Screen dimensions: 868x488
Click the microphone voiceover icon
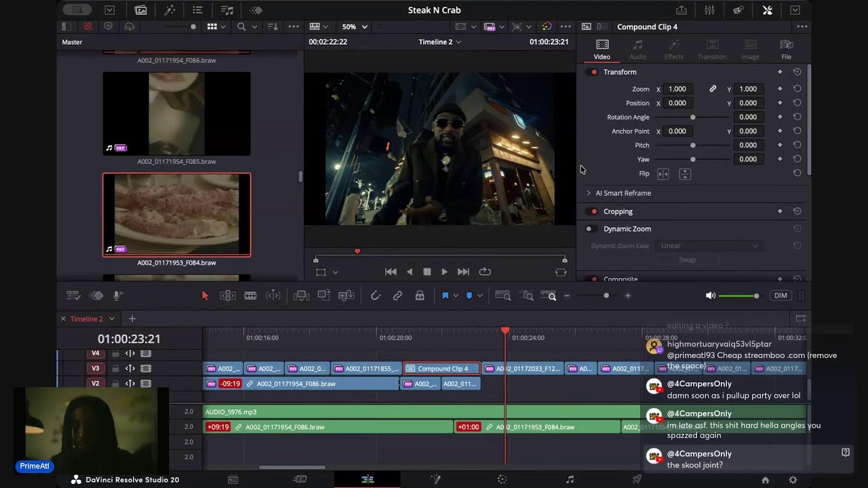pos(117,296)
